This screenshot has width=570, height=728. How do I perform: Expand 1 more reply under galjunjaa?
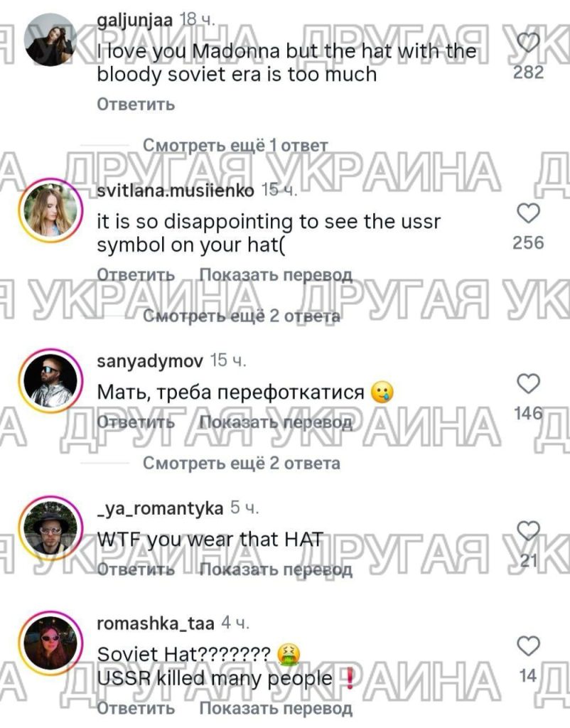(x=235, y=145)
